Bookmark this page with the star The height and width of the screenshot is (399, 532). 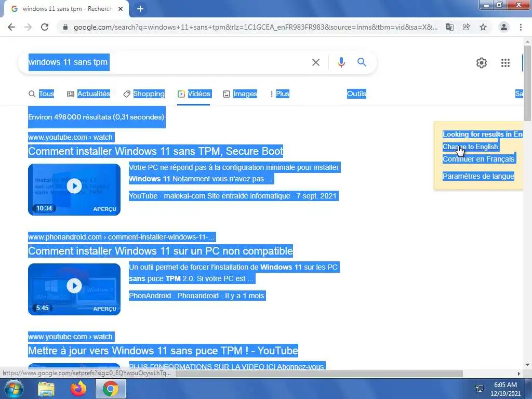483,27
